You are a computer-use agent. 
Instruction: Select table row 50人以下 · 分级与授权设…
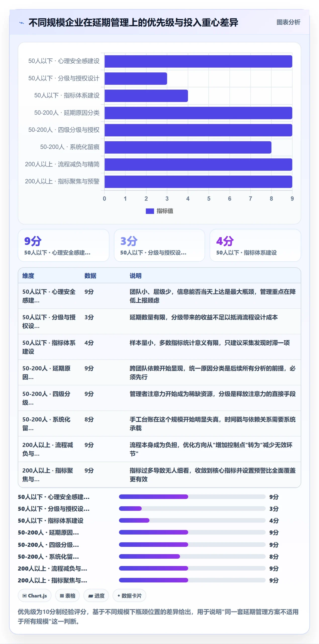click(159, 321)
